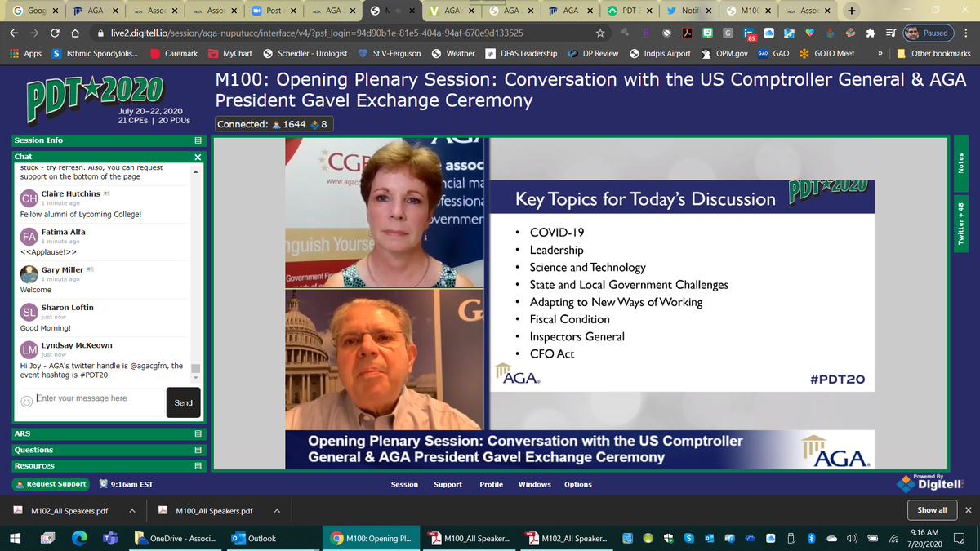Click the M102_All Speakers.pdf download item

tap(69, 512)
